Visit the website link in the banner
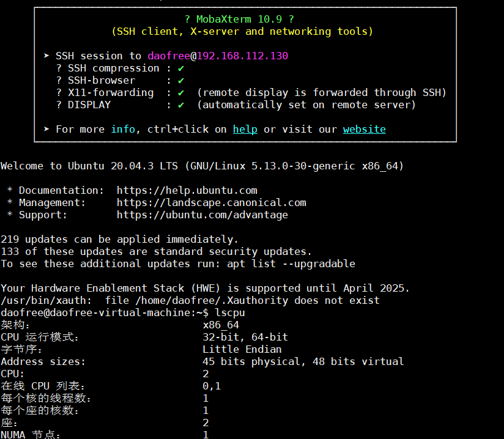This screenshot has width=504, height=439. (364, 129)
